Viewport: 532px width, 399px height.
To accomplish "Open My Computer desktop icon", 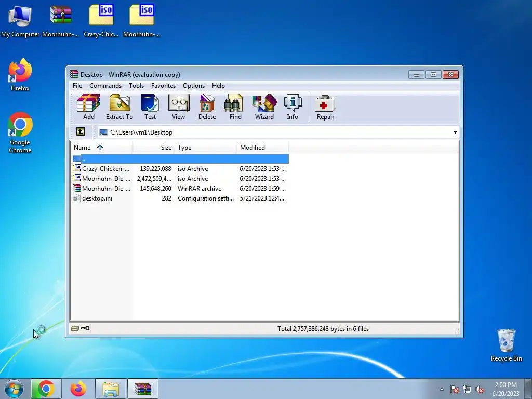I will pos(20,21).
